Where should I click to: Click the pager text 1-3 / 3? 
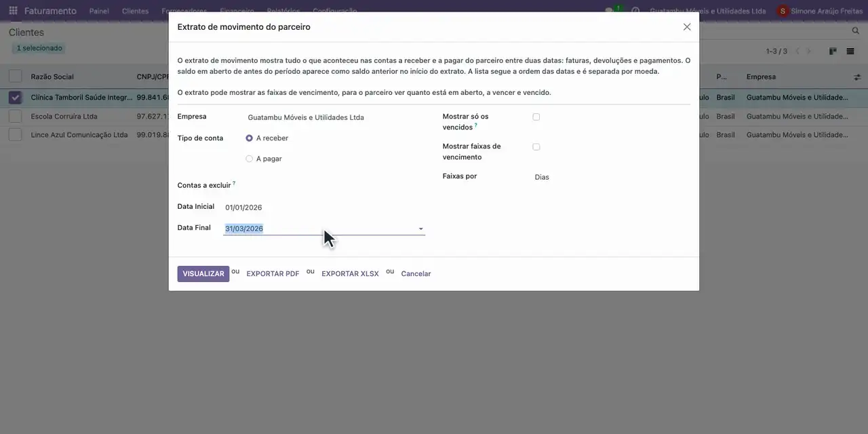coord(776,52)
